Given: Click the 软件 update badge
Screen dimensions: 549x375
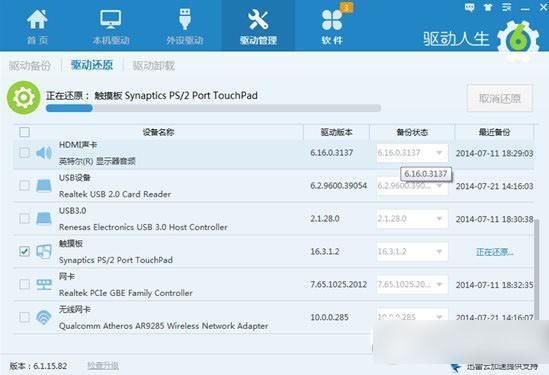Looking at the screenshot, I should (x=346, y=7).
